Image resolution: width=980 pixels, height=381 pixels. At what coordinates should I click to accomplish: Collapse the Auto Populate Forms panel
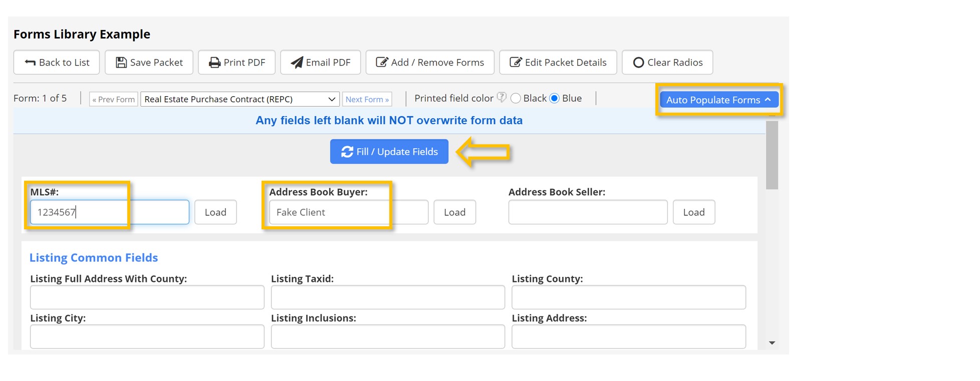click(718, 100)
